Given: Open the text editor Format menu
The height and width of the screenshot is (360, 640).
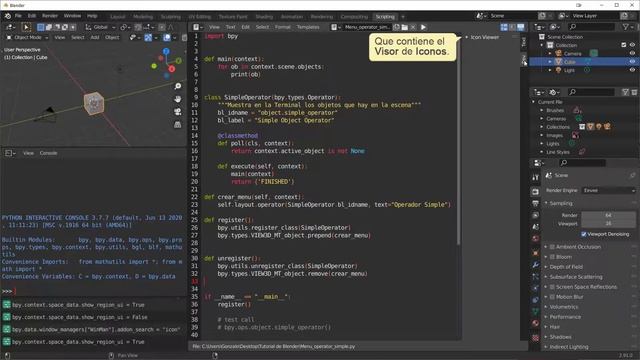Looking at the screenshot, I should 282,27.
